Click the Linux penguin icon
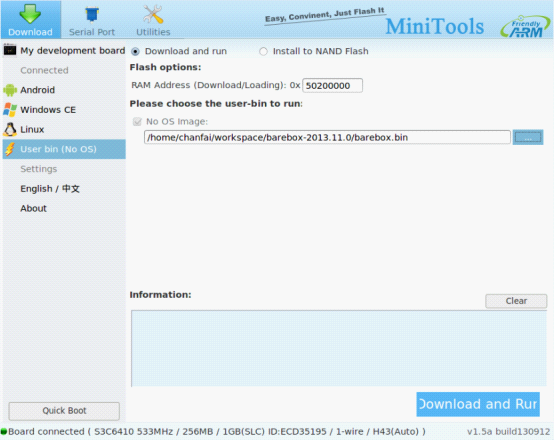 [10, 130]
